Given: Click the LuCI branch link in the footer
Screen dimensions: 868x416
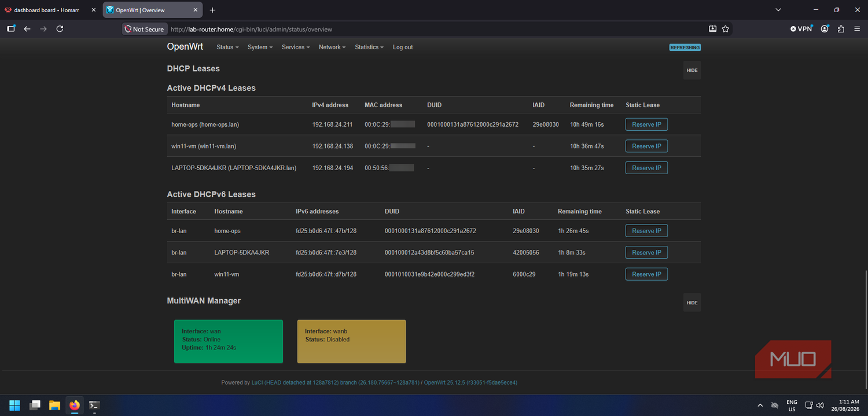Looking at the screenshot, I should pos(335,382).
